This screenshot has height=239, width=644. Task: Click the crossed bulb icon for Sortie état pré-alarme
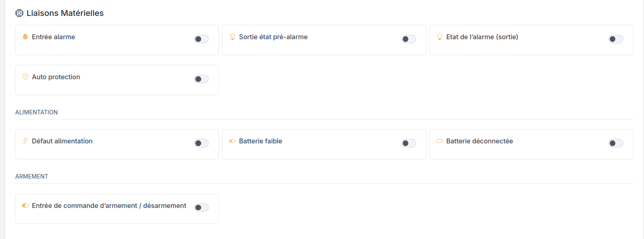point(232,37)
